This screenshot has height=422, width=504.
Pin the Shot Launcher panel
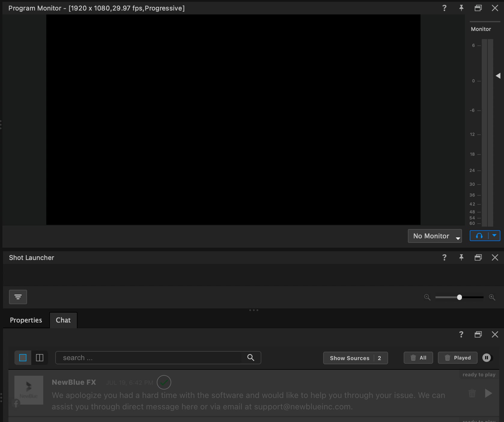(461, 258)
